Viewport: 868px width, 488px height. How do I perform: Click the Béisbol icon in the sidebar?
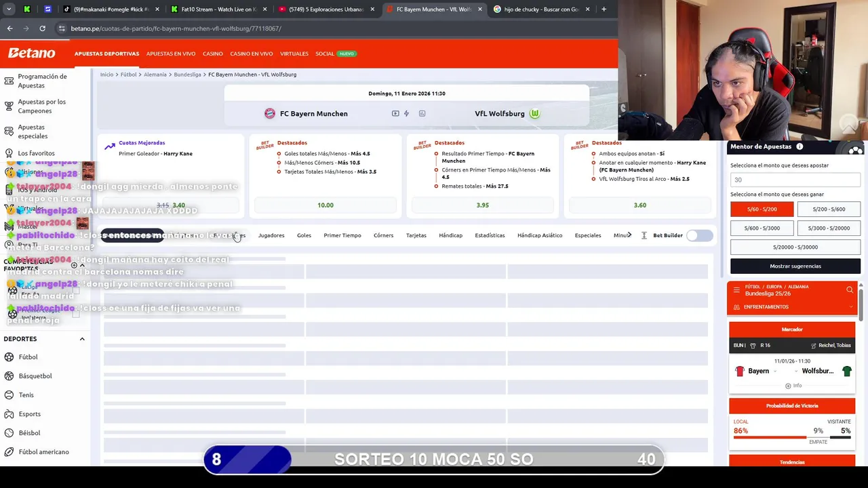9,432
